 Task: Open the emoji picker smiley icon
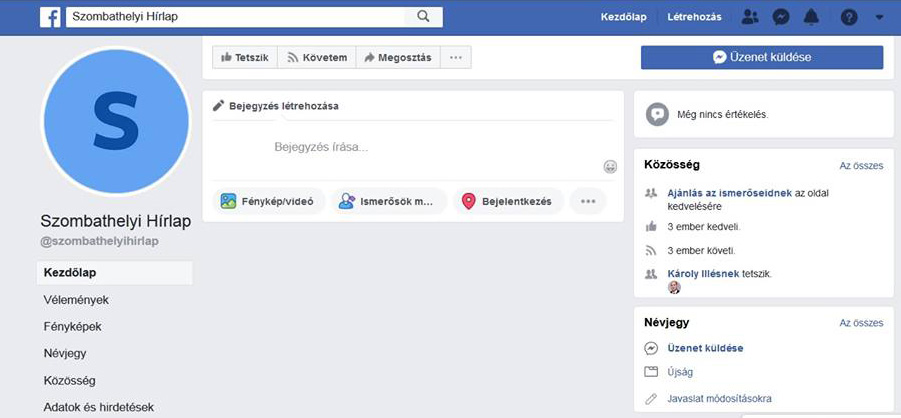[610, 167]
